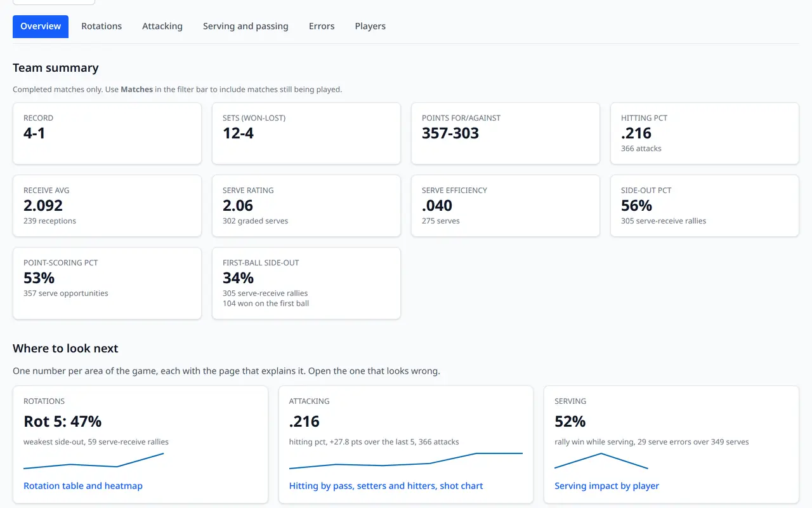Open the Errors tab
Viewport: 812px width, 508px height.
[322, 26]
